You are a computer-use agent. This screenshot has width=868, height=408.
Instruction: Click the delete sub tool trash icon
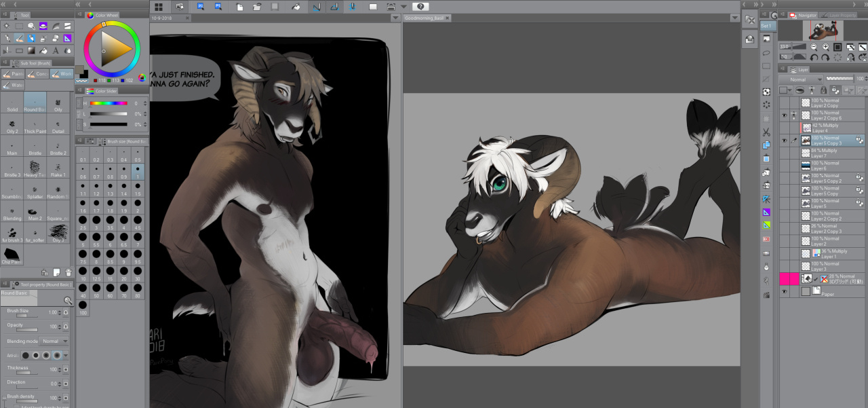[68, 272]
